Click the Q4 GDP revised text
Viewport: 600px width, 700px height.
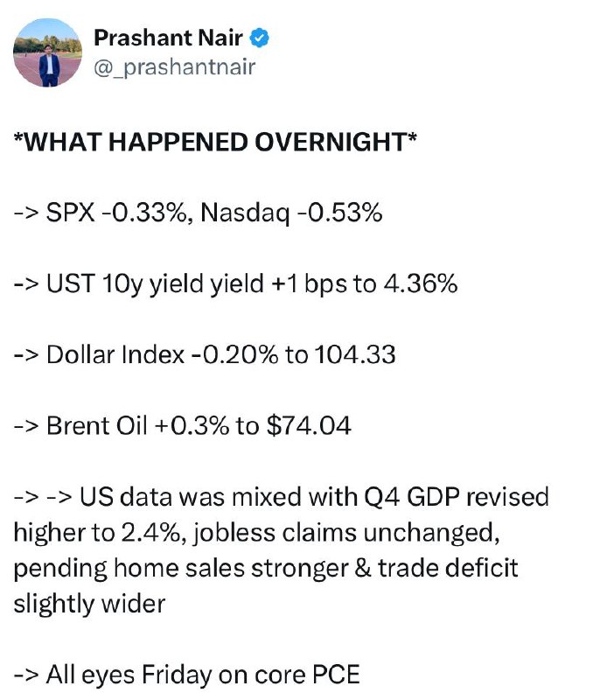click(457, 497)
